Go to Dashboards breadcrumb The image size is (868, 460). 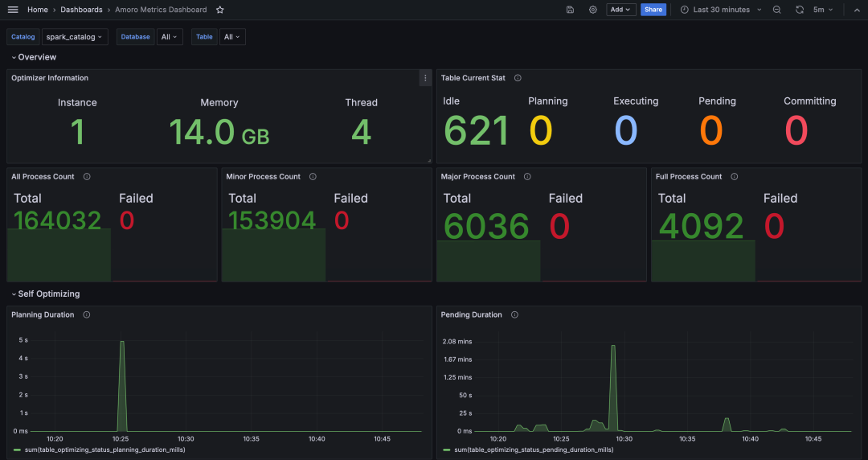[x=81, y=10]
